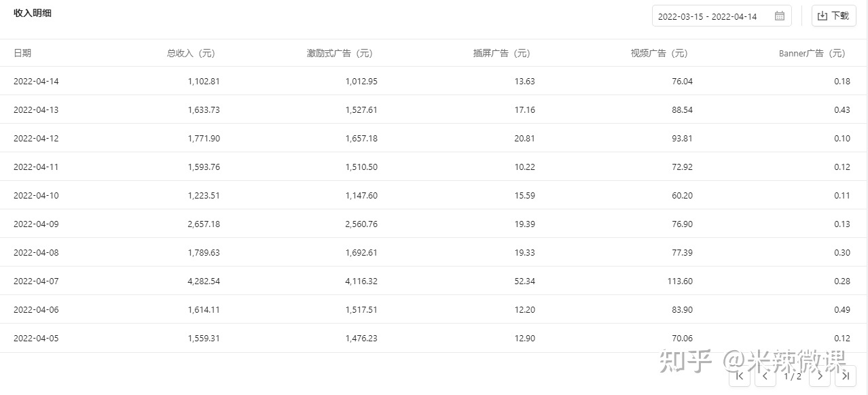Go to the previous page arrow
Image resolution: width=868 pixels, height=395 pixels.
coord(765,375)
